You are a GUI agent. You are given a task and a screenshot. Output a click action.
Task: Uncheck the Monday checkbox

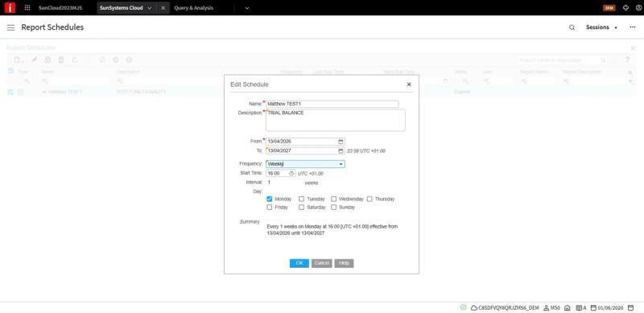270,199
